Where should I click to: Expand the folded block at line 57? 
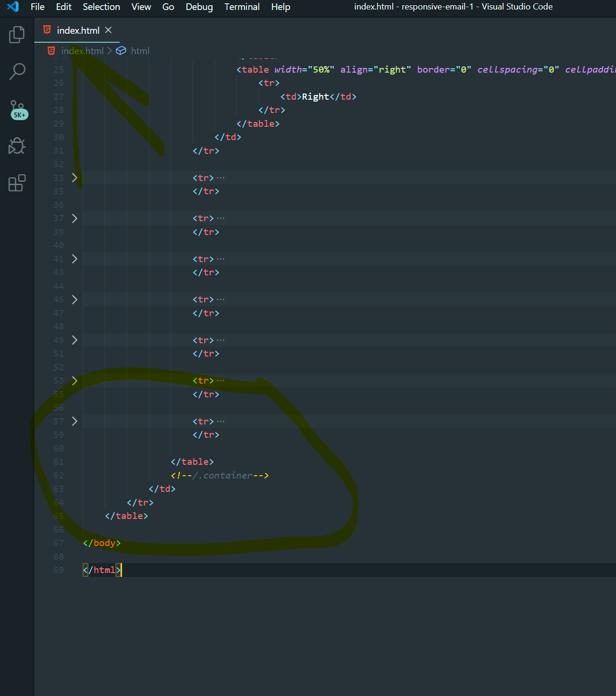(75, 421)
